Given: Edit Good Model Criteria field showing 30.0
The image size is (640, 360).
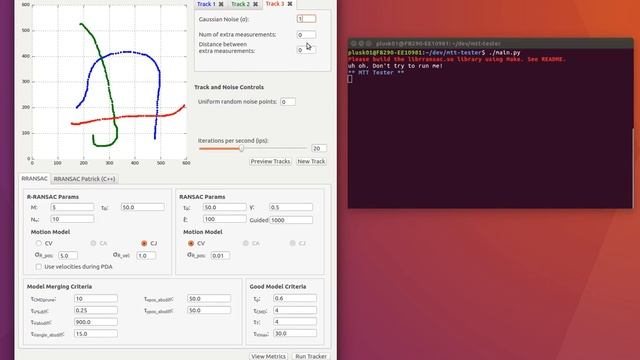Looking at the screenshot, I should (295, 333).
